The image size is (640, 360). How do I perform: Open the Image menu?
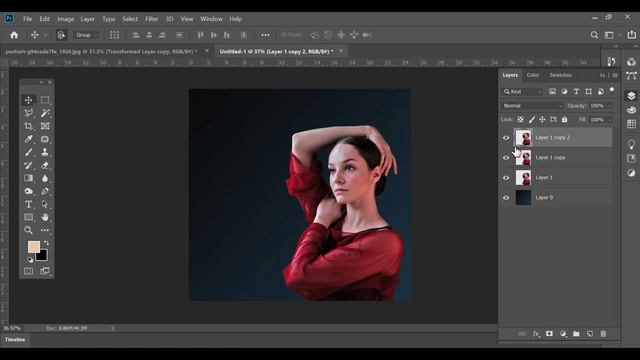click(x=65, y=19)
